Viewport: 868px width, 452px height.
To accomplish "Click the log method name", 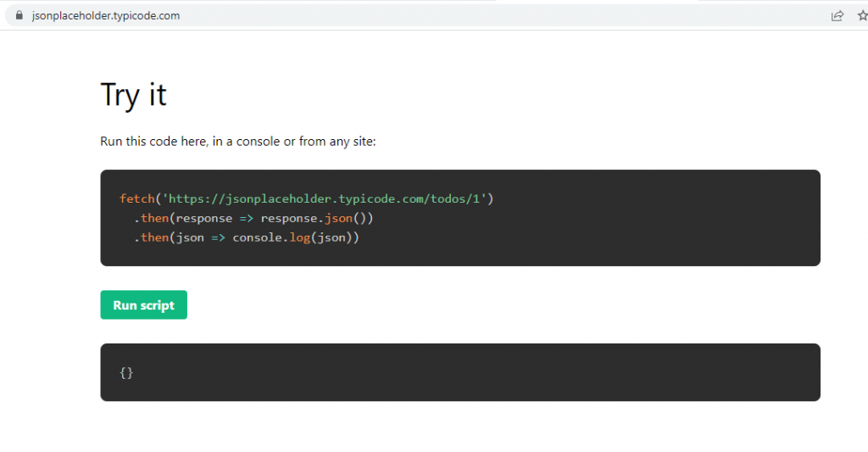I will click(x=299, y=237).
